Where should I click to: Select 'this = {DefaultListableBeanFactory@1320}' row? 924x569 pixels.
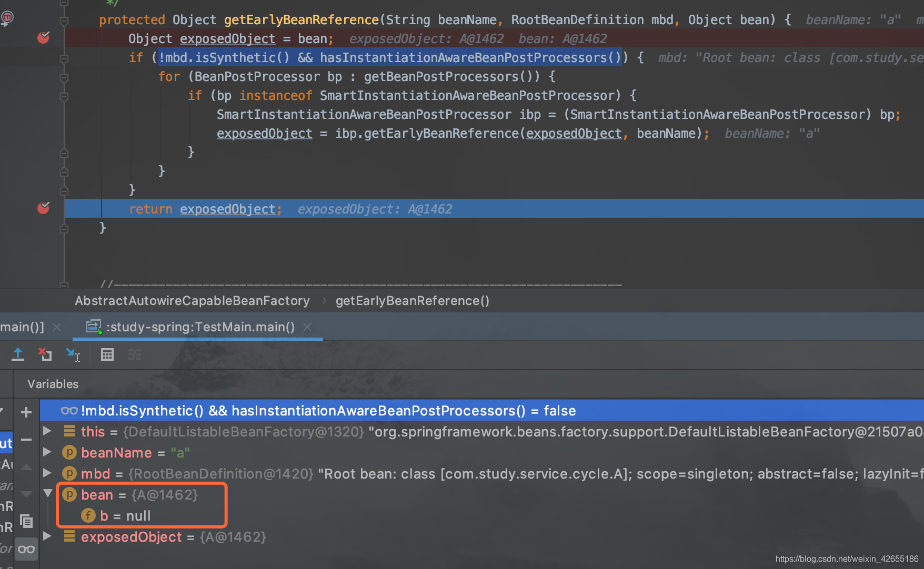coord(481,432)
